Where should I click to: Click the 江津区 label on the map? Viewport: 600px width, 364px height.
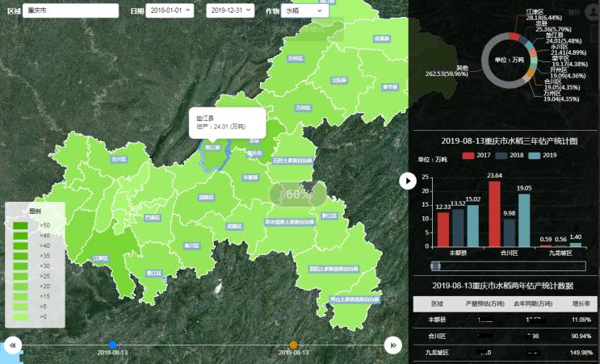(x=100, y=259)
